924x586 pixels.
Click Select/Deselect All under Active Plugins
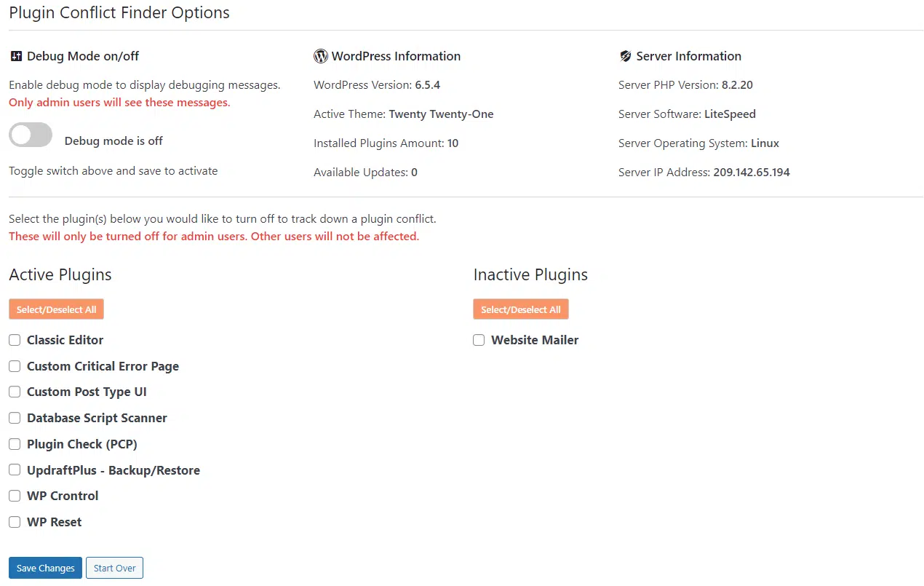(x=56, y=309)
